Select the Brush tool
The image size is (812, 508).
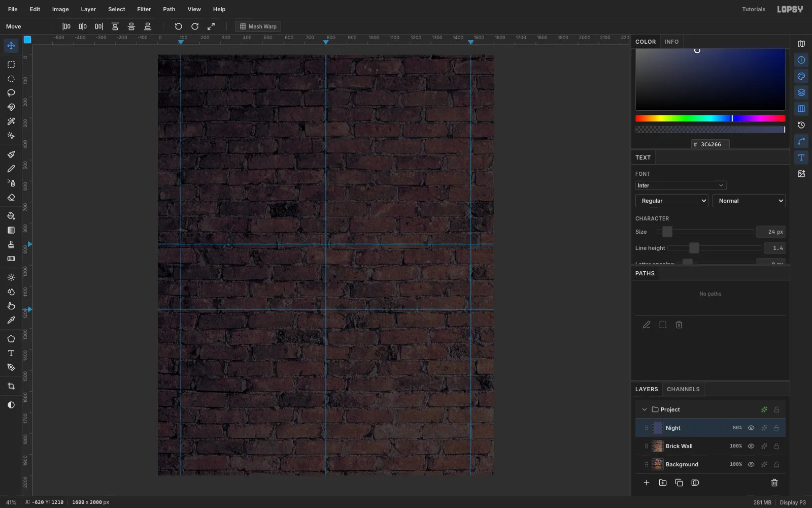[11, 154]
